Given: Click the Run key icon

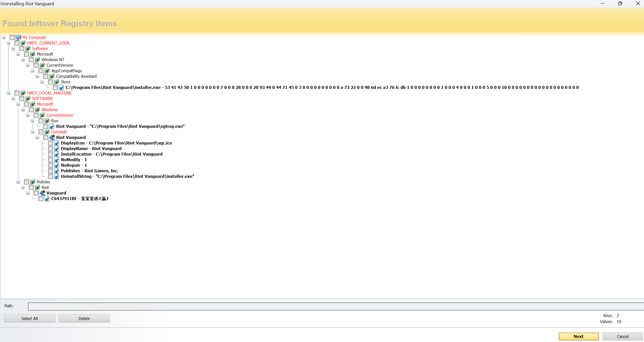Looking at the screenshot, I should coord(47,121).
